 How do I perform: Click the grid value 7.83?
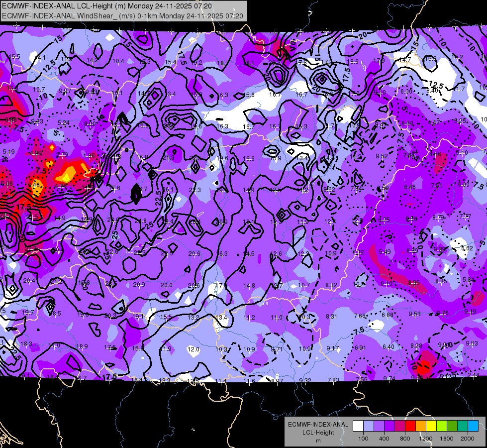pos(333,380)
